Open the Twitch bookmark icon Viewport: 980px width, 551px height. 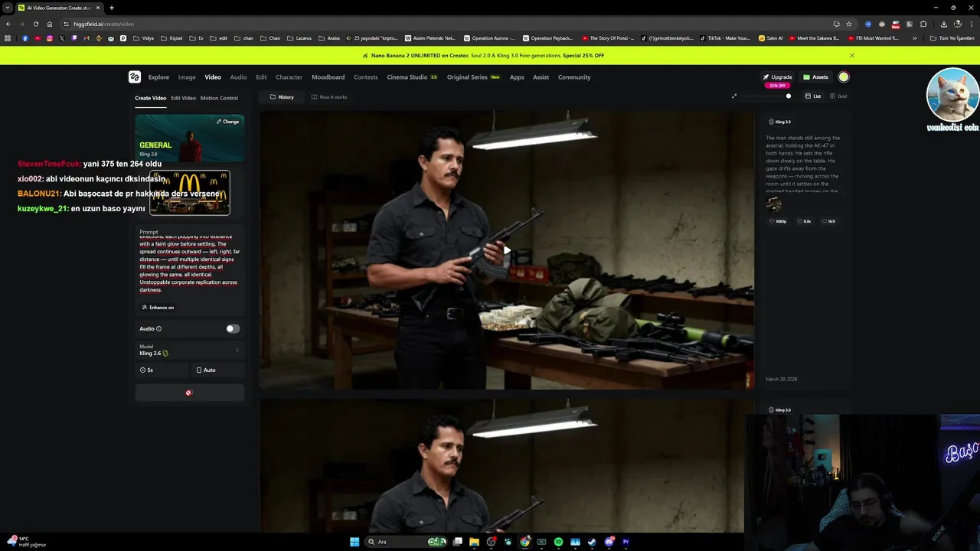(74, 38)
